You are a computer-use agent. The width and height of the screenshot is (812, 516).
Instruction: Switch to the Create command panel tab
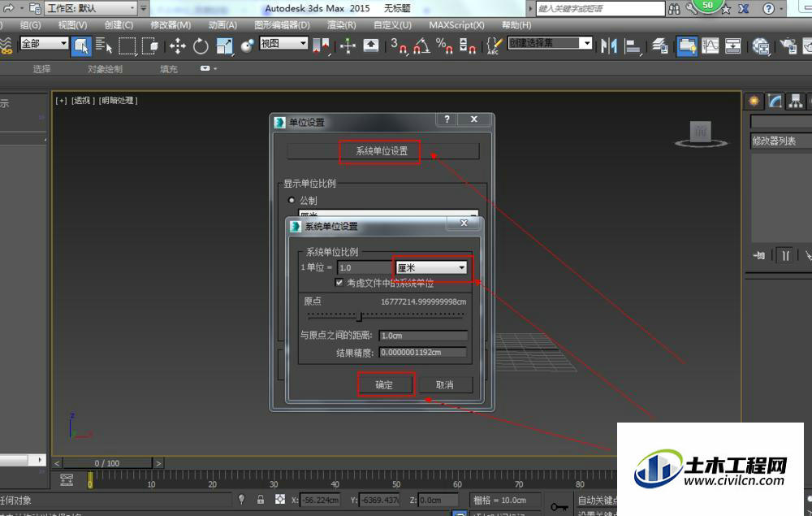coord(754,101)
